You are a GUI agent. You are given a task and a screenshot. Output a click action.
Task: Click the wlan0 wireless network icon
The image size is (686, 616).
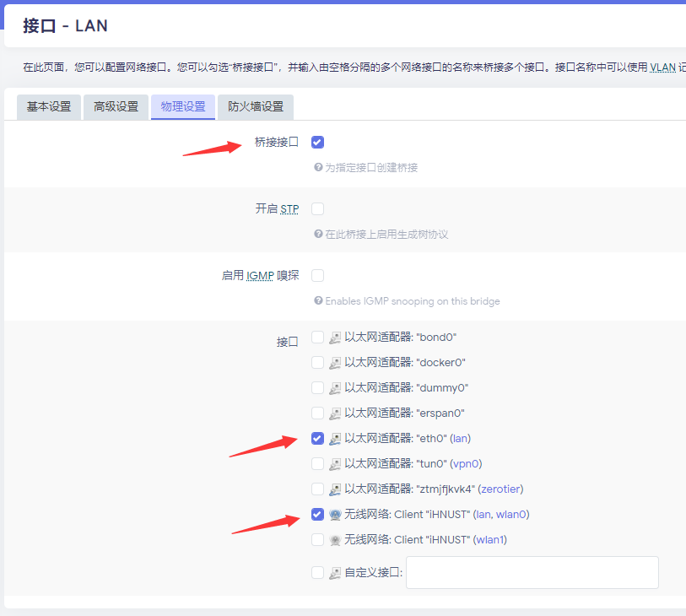335,515
